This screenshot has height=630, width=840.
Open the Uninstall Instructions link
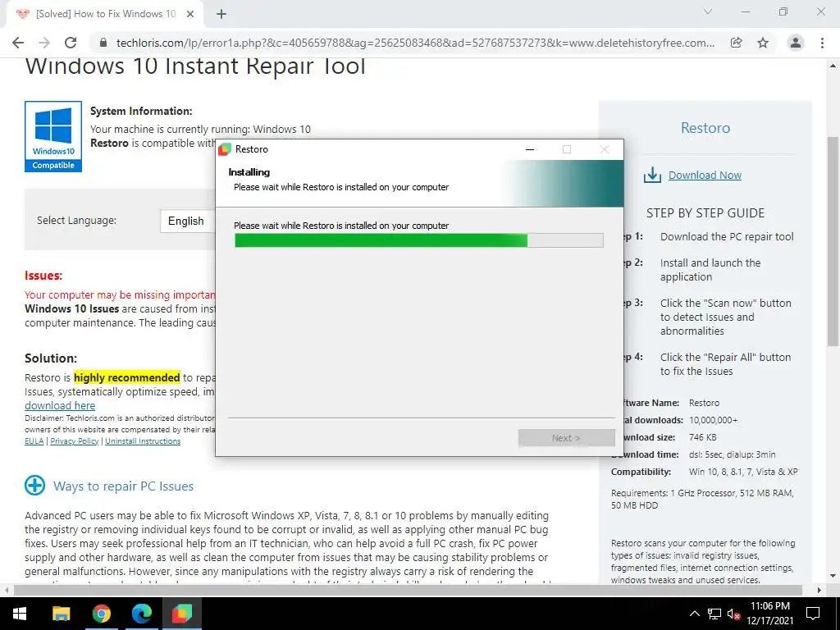pyautogui.click(x=143, y=441)
